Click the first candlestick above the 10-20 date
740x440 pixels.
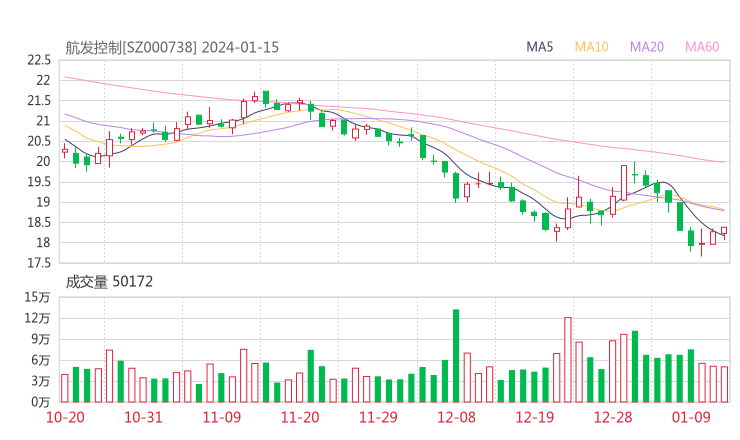click(x=65, y=151)
